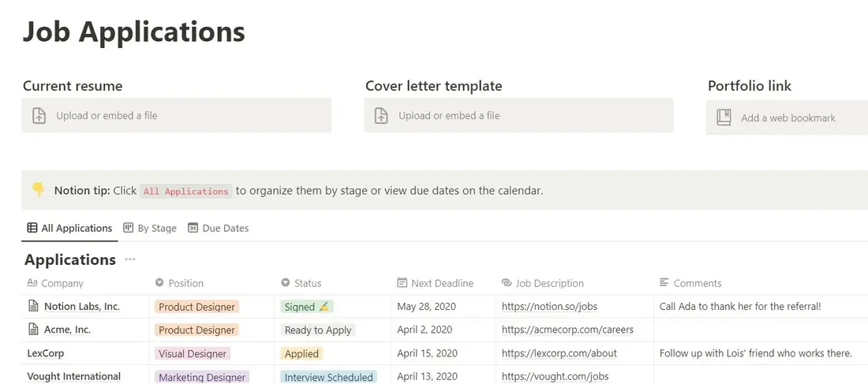Click the upload icon under Cover letter template

point(381,116)
